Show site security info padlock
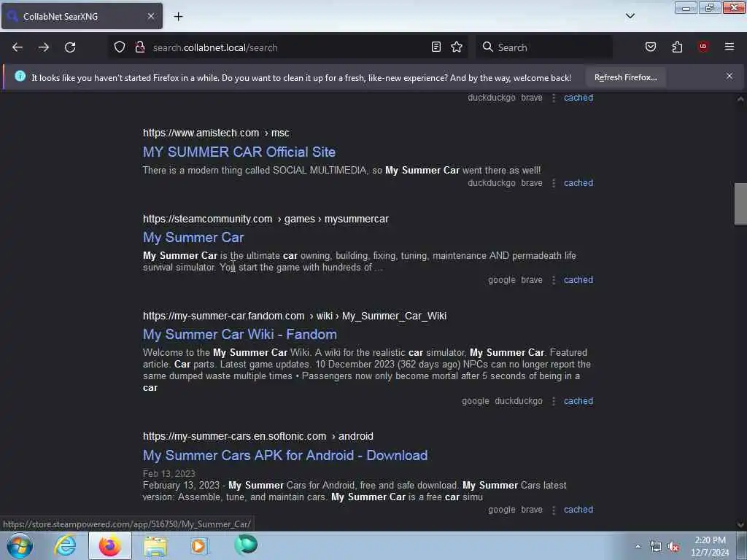The width and height of the screenshot is (747, 560). [x=140, y=47]
